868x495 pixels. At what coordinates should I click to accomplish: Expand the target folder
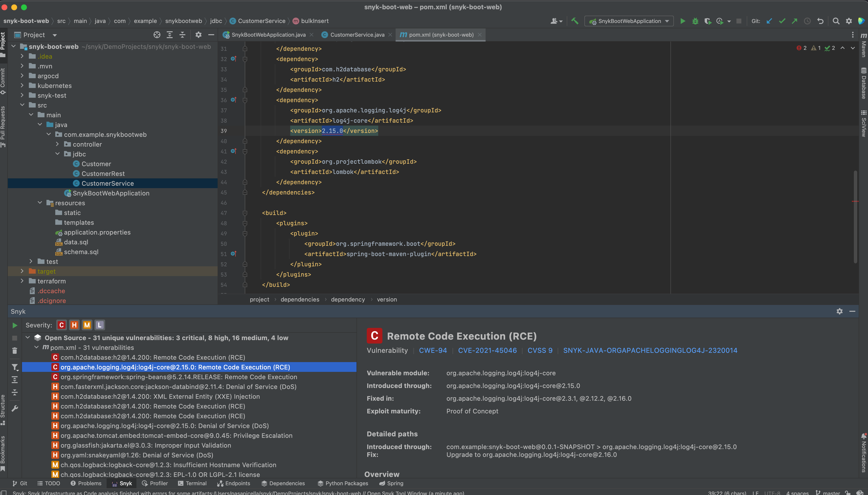tap(22, 271)
